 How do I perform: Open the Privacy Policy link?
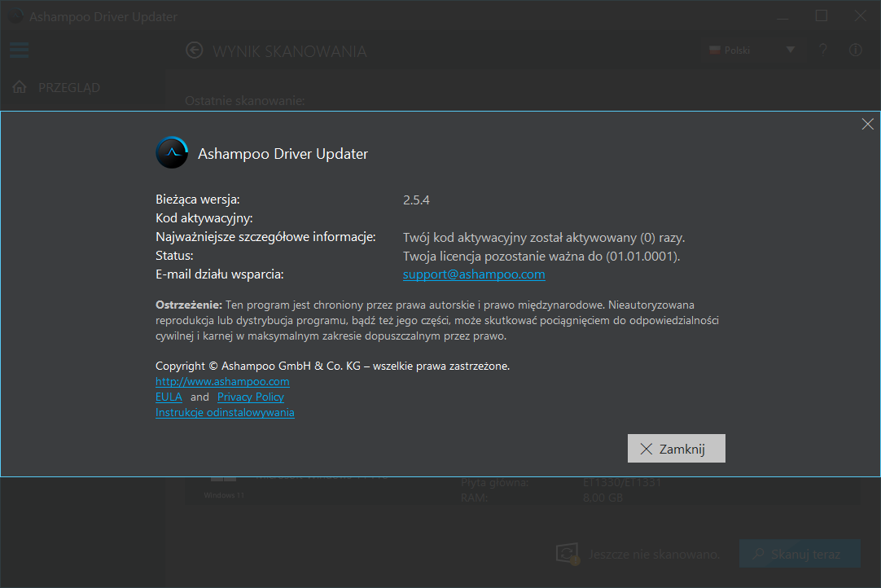[251, 397]
